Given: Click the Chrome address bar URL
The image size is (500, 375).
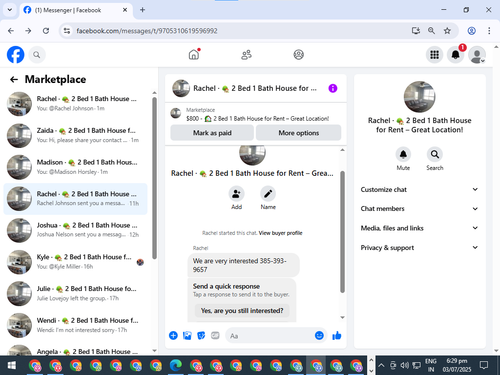Looking at the screenshot, I should [147, 31].
